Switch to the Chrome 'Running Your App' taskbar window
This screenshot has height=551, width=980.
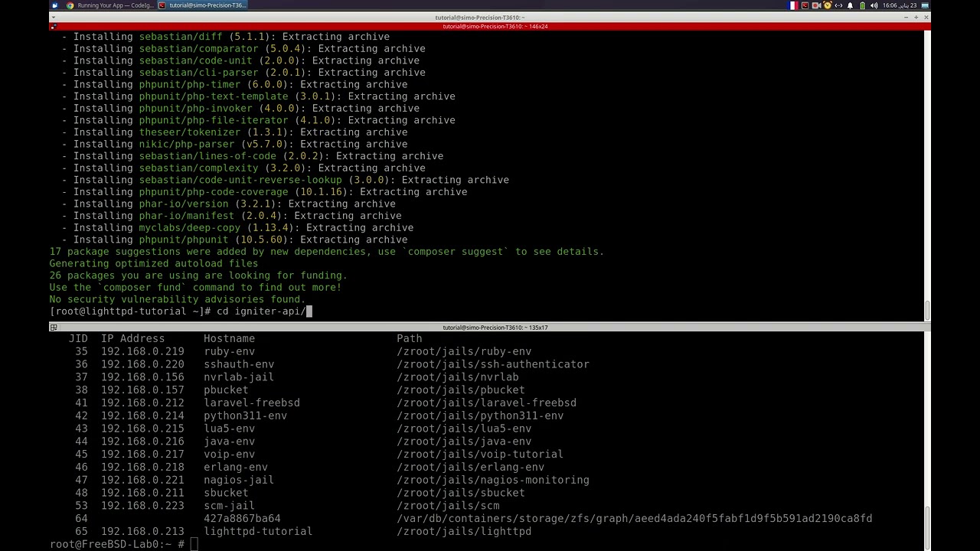point(110,5)
